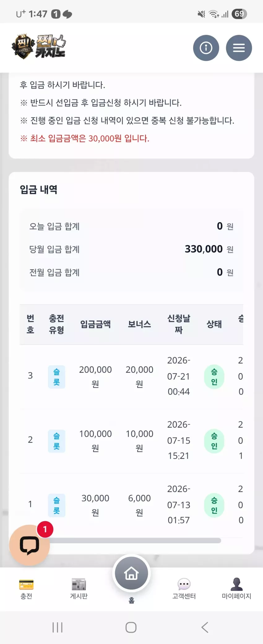The width and height of the screenshot is (263, 644).
Task: Select the 슬롯 tag in row 3
Action: pos(57,377)
